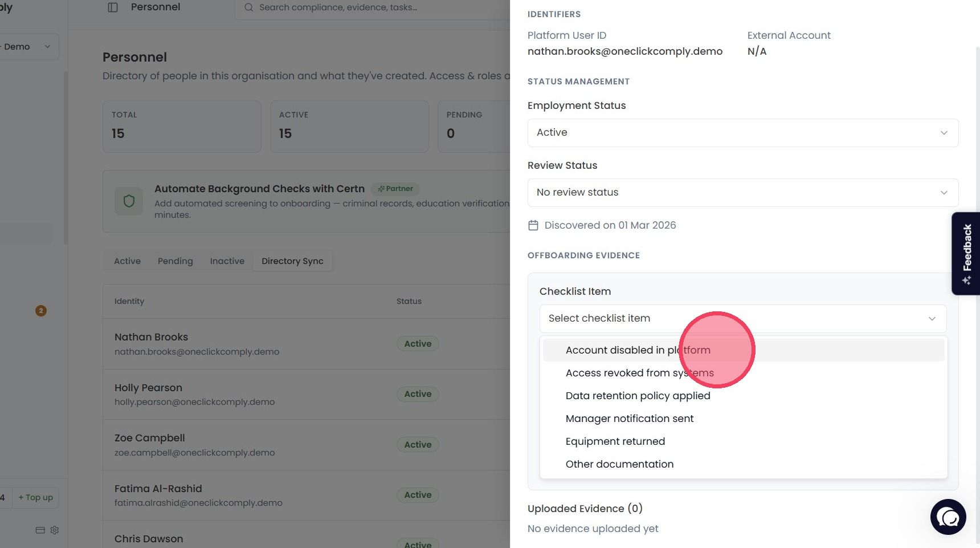
Task: Click the search magnifier icon
Action: pyautogui.click(x=249, y=7)
